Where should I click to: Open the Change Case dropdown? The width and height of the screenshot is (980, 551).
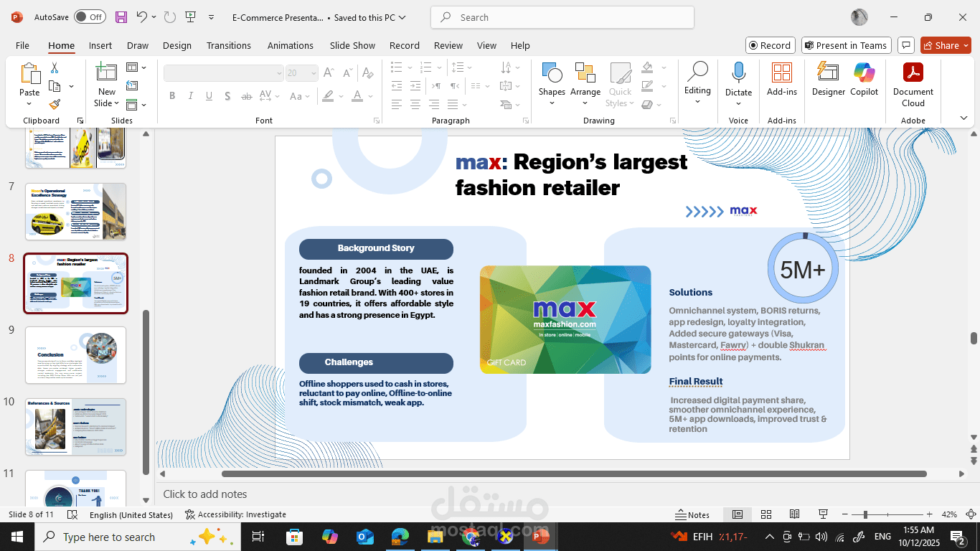click(300, 96)
